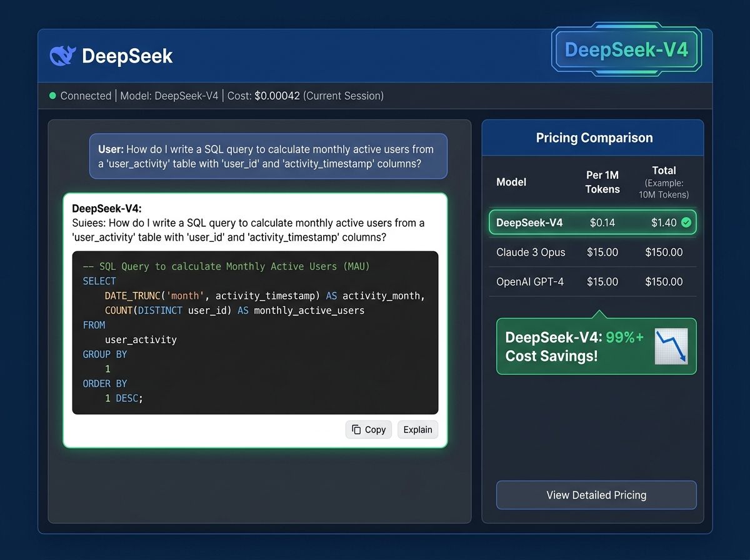Open View Detailed Pricing
The image size is (750, 560).
pyautogui.click(x=596, y=495)
